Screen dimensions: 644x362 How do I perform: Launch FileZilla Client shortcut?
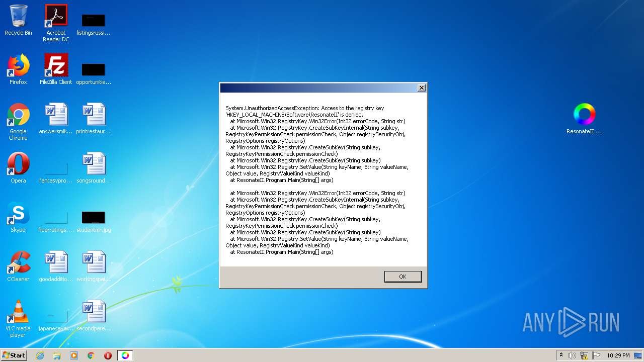56,69
